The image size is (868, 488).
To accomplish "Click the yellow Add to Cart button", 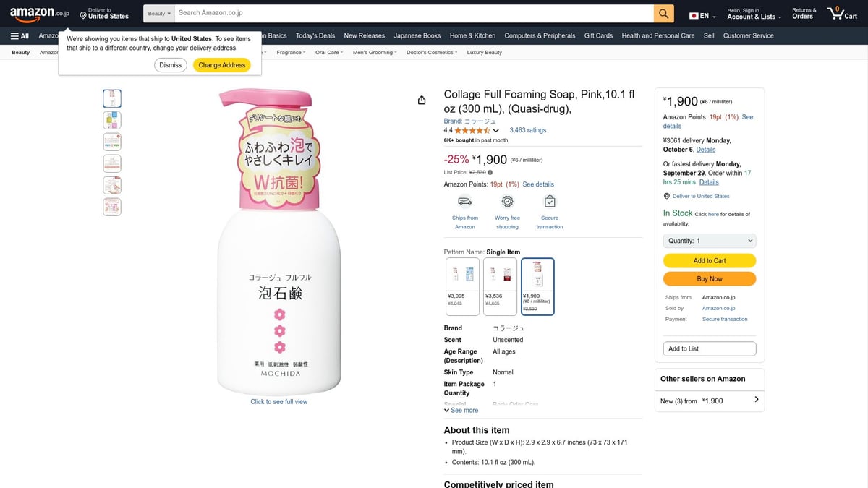I will (x=709, y=260).
